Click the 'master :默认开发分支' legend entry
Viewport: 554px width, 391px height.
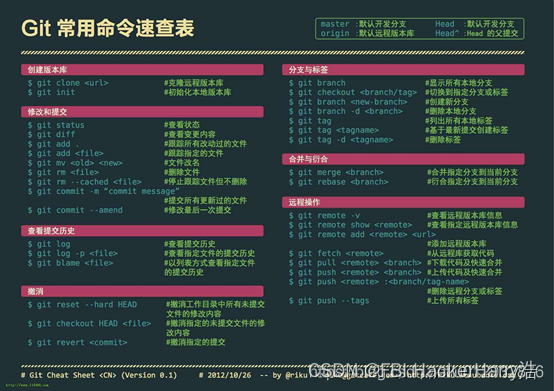click(x=364, y=24)
